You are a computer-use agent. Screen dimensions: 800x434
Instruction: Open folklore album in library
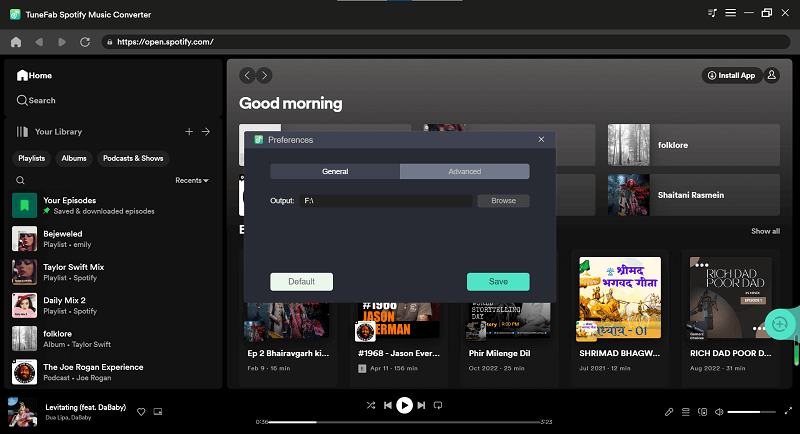point(113,339)
